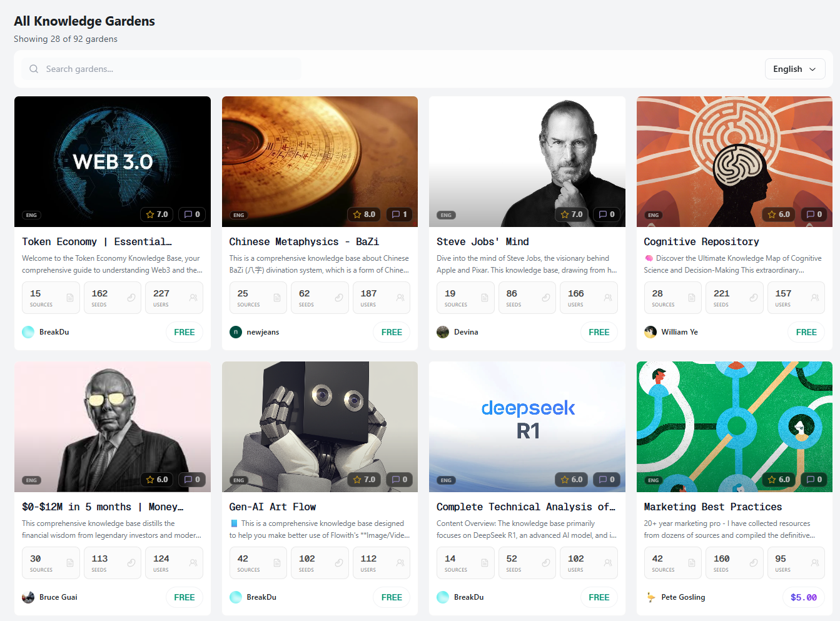Click Bruce Guai's avatar picture
Screen dimensions: 840x621
(x=28, y=597)
